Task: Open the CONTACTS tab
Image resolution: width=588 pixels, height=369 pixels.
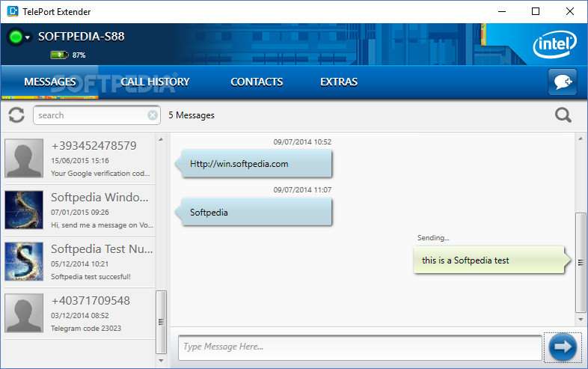Action: [257, 82]
